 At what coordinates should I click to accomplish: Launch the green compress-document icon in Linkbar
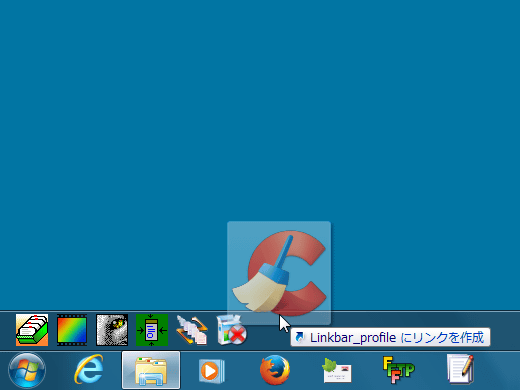pyautogui.click(x=152, y=330)
